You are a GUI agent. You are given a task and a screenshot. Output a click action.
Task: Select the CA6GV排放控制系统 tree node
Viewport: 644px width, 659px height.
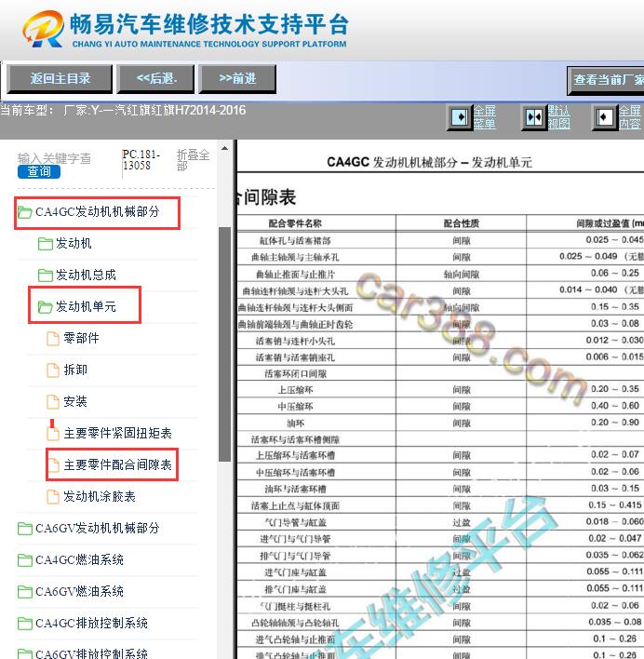click(91, 653)
